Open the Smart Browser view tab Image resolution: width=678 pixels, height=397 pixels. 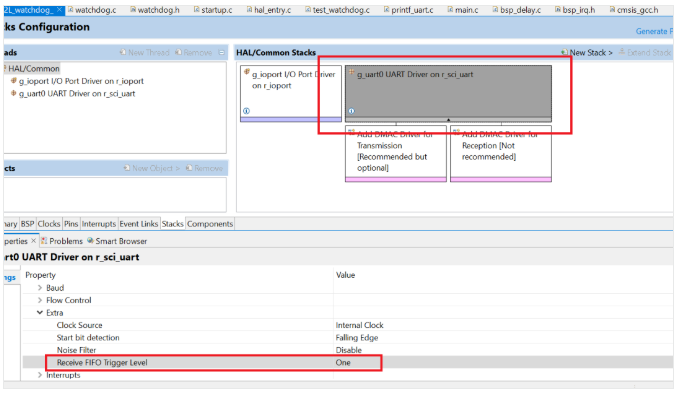click(x=117, y=241)
